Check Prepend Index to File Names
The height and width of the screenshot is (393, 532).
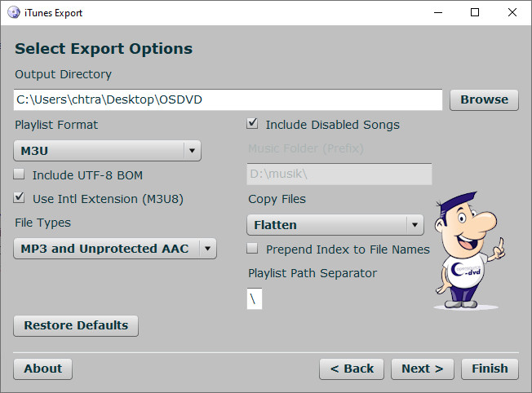(253, 249)
